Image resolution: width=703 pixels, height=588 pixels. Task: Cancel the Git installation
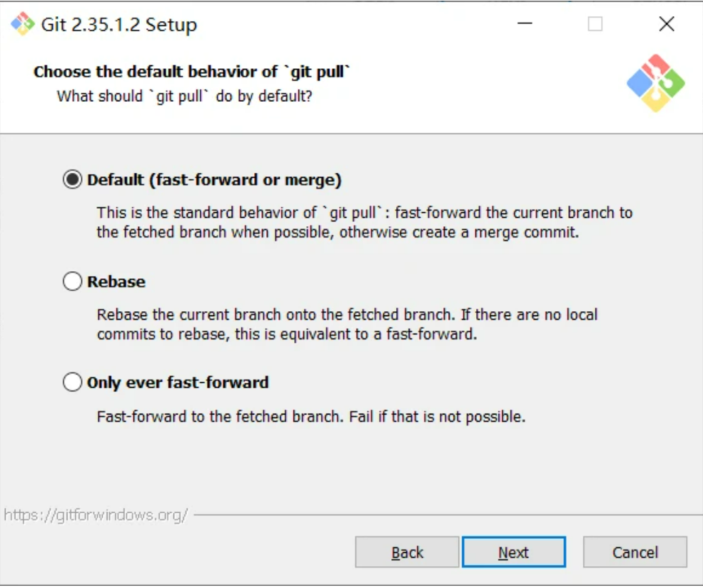(635, 553)
